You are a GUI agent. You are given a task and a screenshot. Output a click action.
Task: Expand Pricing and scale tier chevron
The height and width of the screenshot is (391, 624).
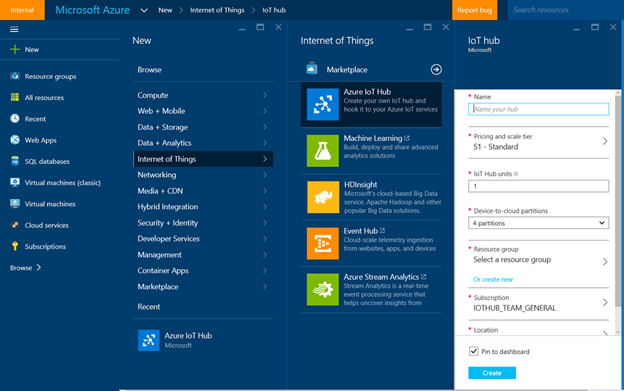point(605,141)
